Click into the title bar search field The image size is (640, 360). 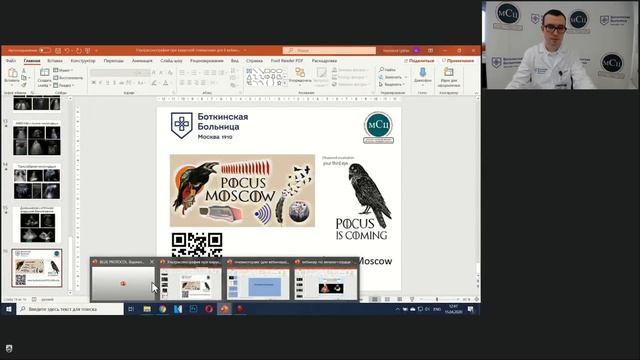click(329, 50)
